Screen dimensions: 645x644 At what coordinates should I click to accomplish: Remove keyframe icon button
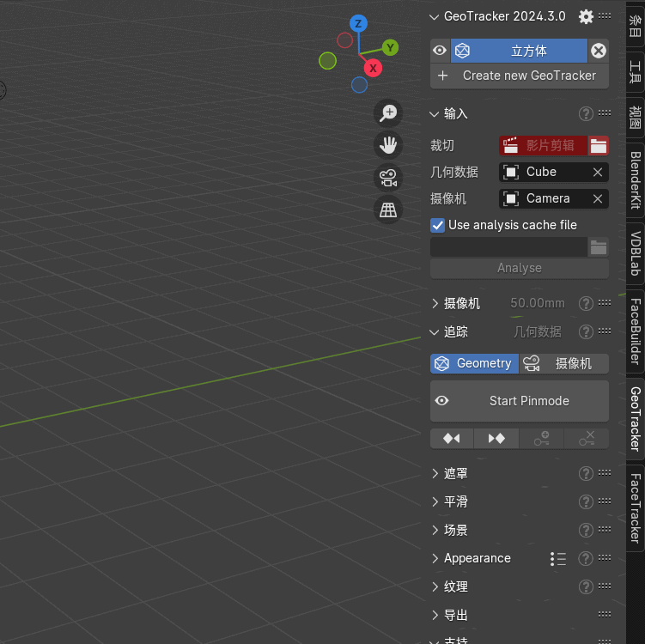click(587, 439)
